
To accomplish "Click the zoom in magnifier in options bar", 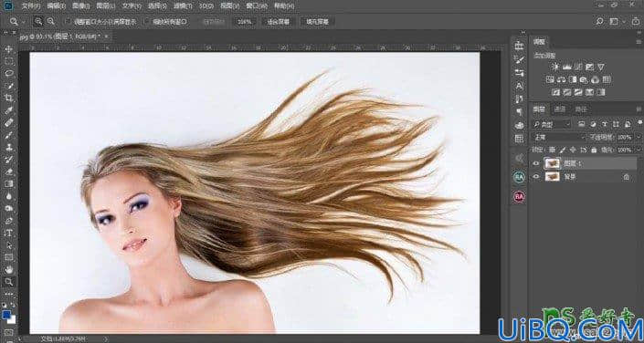I will [x=38, y=21].
